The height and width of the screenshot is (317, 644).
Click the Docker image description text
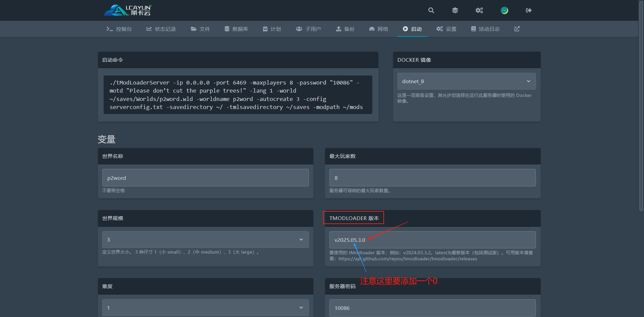465,98
